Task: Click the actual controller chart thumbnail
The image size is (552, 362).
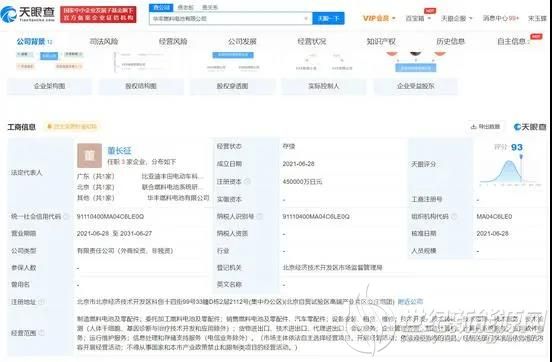Action: [x=324, y=61]
